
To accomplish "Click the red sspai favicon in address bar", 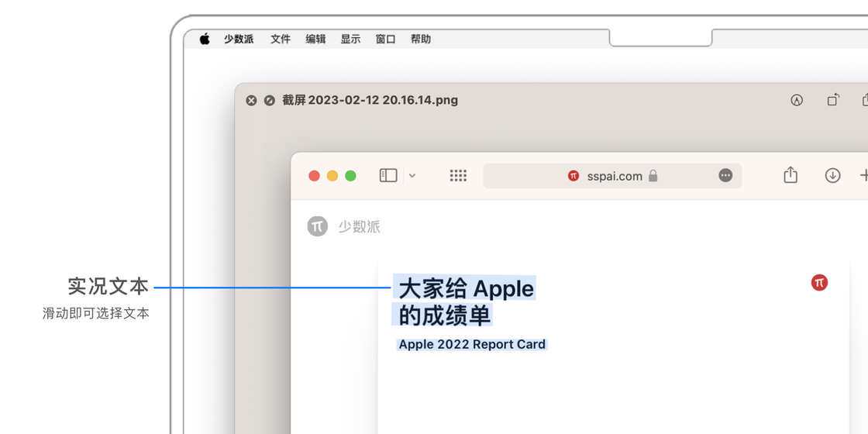I will 573,176.
